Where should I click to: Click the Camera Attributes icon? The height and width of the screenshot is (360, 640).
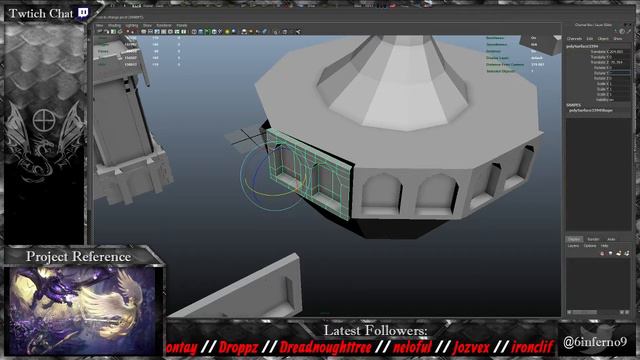107,32
